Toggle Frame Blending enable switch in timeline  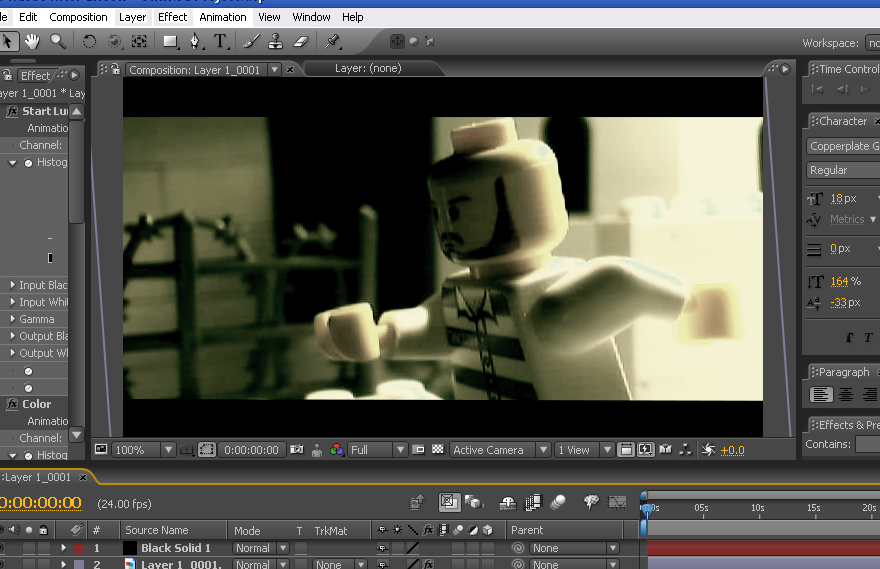(533, 502)
